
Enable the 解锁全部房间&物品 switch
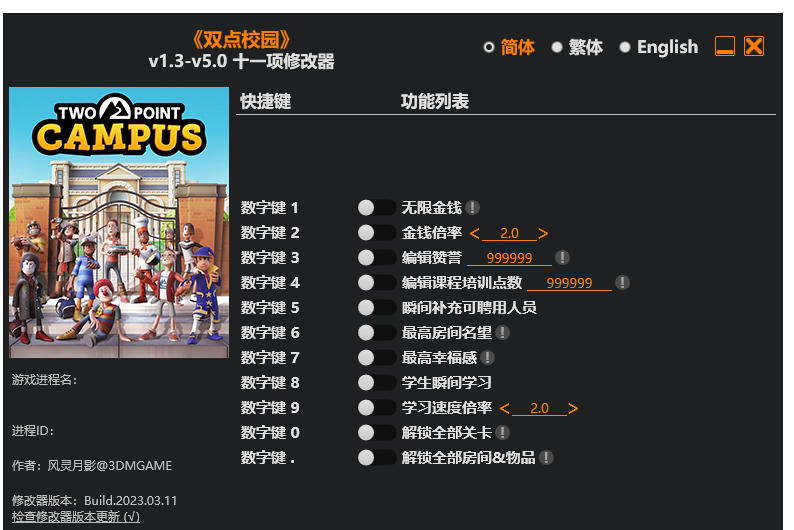click(376, 458)
